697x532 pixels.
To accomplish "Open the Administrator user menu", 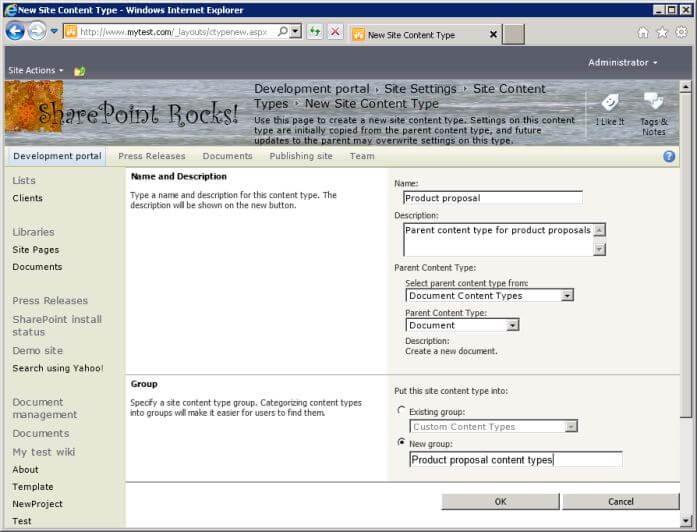I will pos(622,63).
